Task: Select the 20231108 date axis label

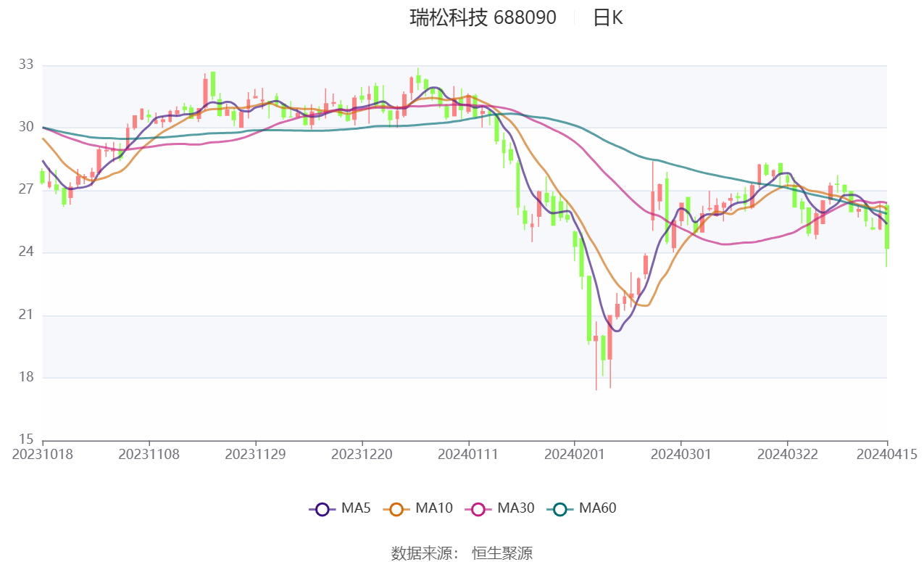Action: point(149,455)
